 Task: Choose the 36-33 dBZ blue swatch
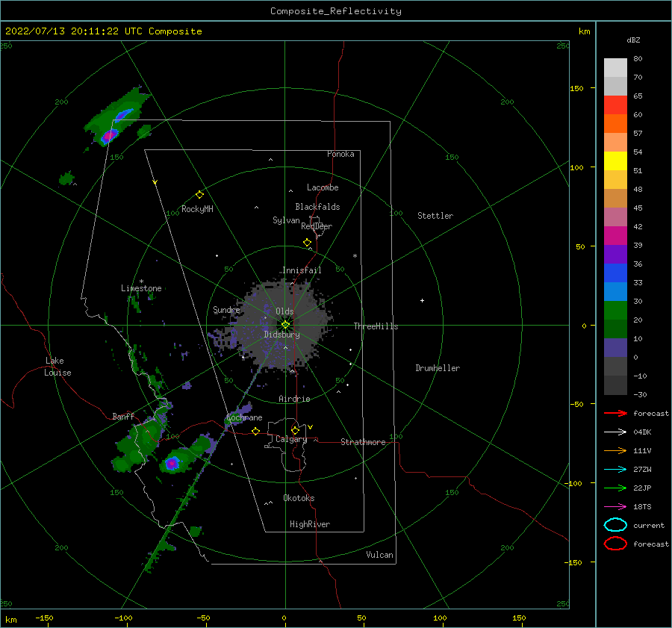point(615,273)
